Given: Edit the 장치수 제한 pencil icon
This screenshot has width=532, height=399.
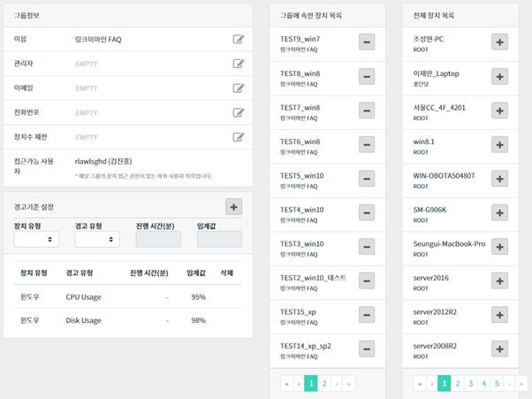Looking at the screenshot, I should tap(238, 137).
